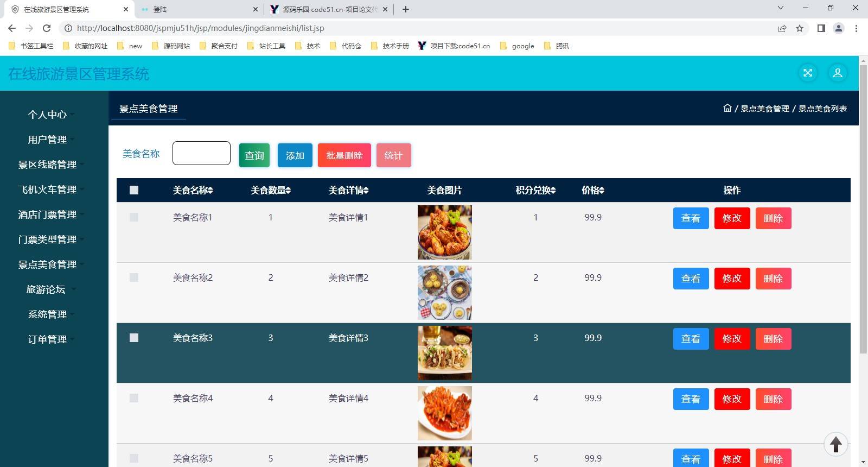Check the checkbox for 美食名称4 row
This screenshot has height=467, width=868.
(x=134, y=398)
